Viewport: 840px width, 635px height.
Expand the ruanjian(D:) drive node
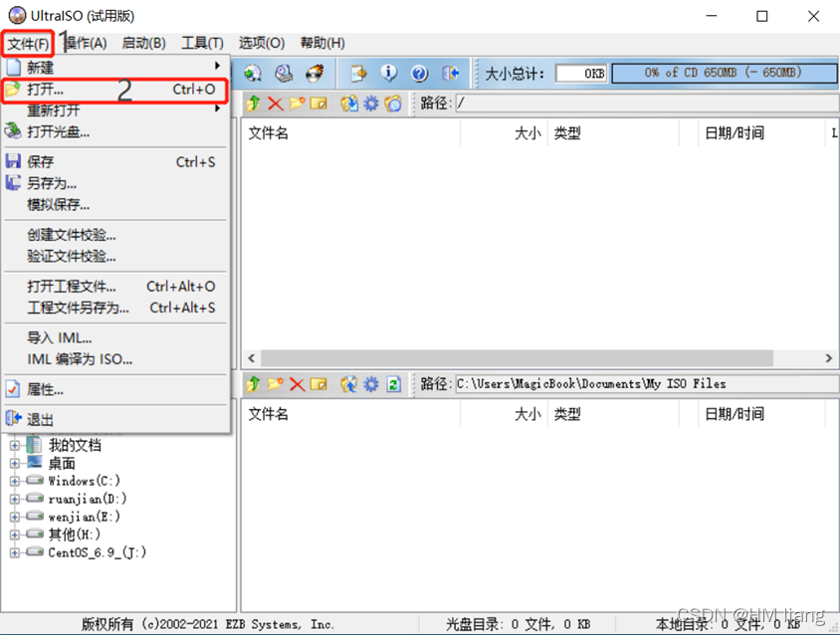15,499
